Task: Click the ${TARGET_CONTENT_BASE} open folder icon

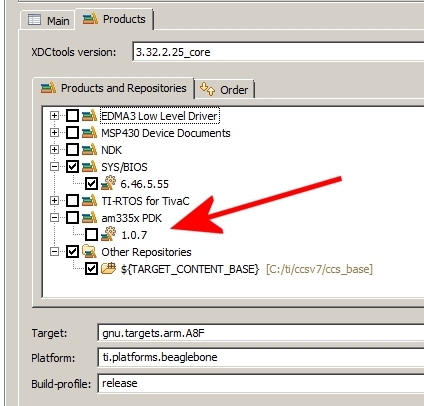Action: pos(108,268)
